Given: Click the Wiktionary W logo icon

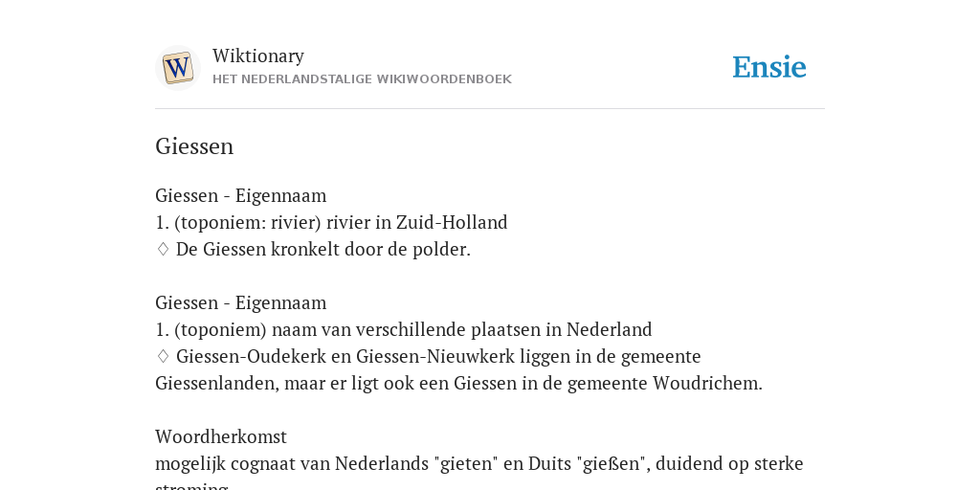Looking at the screenshot, I should [x=177, y=68].
